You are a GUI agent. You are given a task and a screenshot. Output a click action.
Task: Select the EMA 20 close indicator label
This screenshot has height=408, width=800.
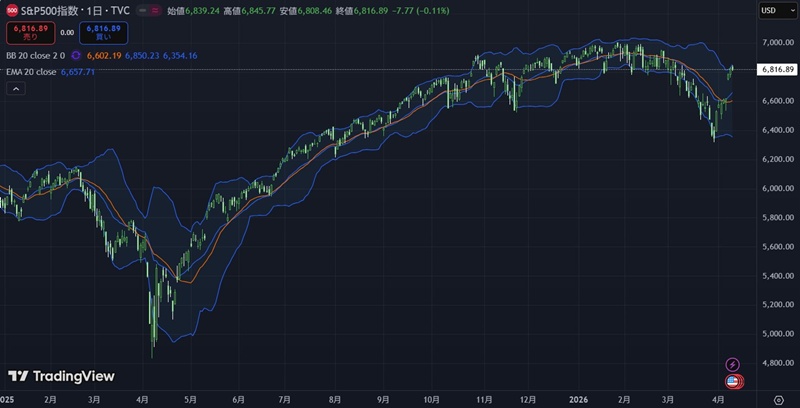[x=30, y=72]
